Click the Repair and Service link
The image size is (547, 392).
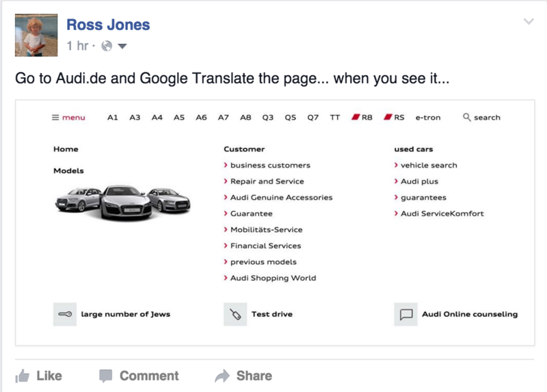click(267, 181)
